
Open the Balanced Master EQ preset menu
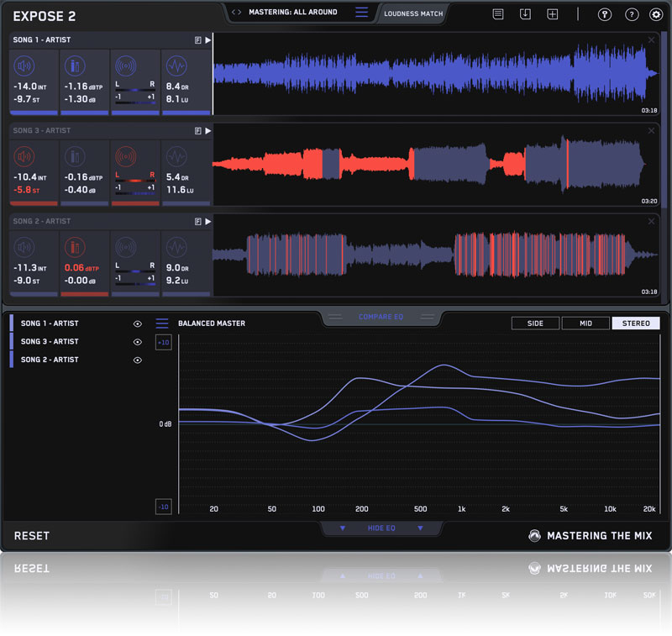tap(162, 323)
